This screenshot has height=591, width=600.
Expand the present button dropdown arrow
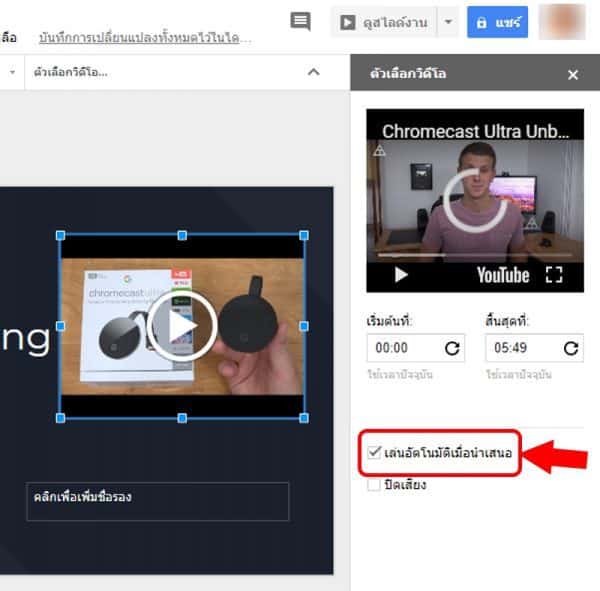pyautogui.click(x=449, y=22)
